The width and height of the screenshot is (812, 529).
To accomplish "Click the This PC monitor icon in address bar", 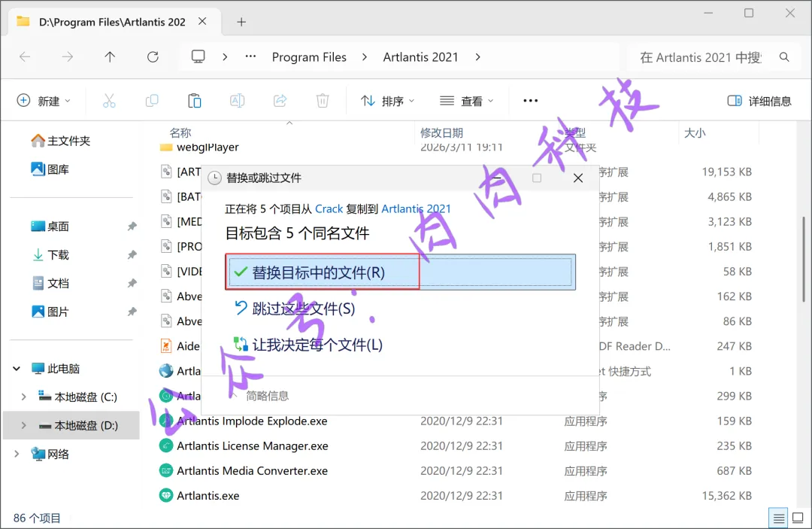I will click(x=198, y=56).
